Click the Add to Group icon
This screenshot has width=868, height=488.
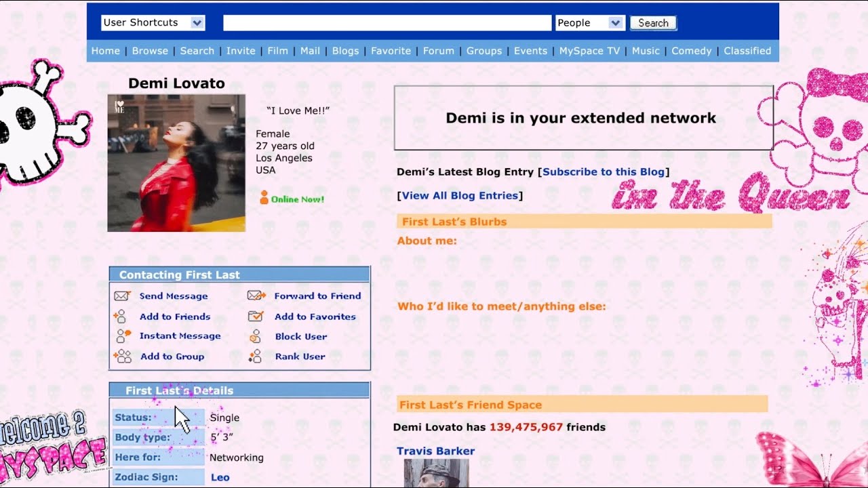tap(122, 357)
